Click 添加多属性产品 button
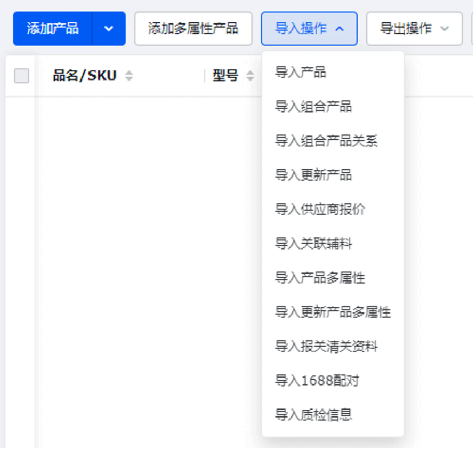Viewport: 476px width, 449px height. pyautogui.click(x=193, y=29)
